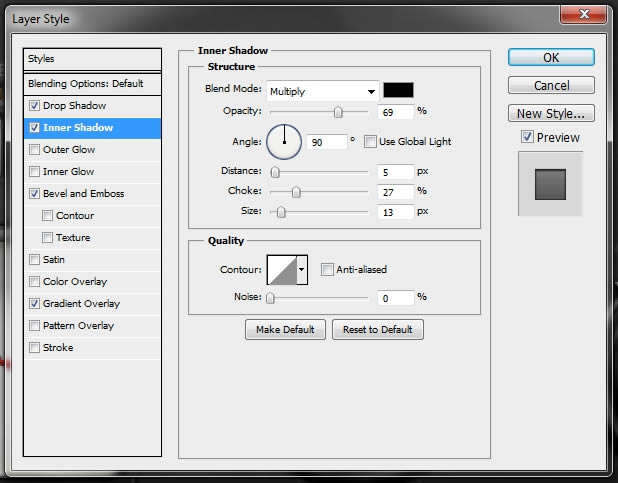Select the Stroke settings row
Image resolution: width=618 pixels, height=483 pixels.
point(92,348)
